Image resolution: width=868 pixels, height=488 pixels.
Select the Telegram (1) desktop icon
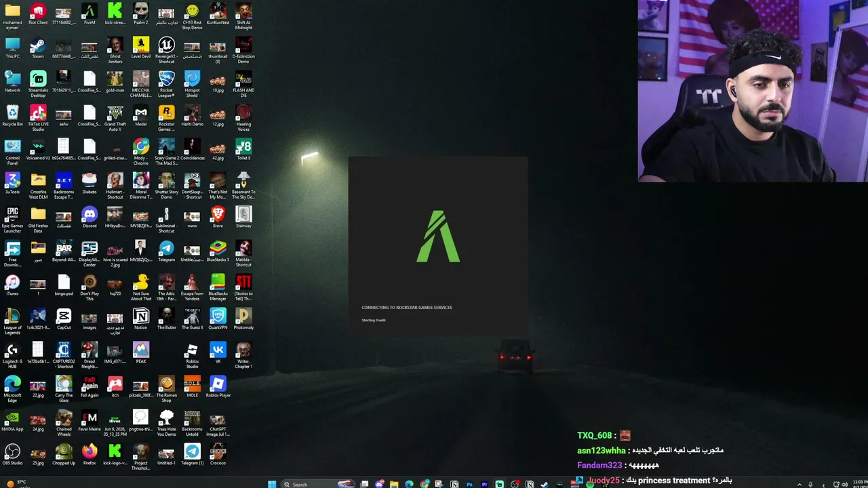[x=192, y=455]
